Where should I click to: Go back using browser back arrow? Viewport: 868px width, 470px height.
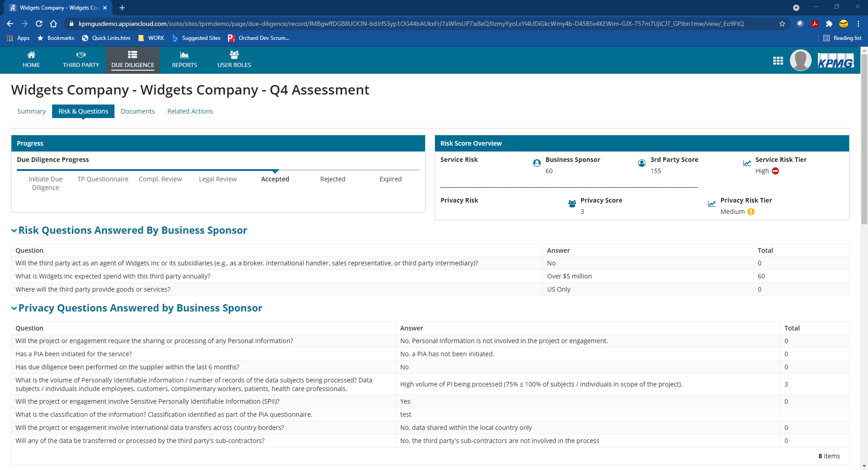click(x=10, y=23)
